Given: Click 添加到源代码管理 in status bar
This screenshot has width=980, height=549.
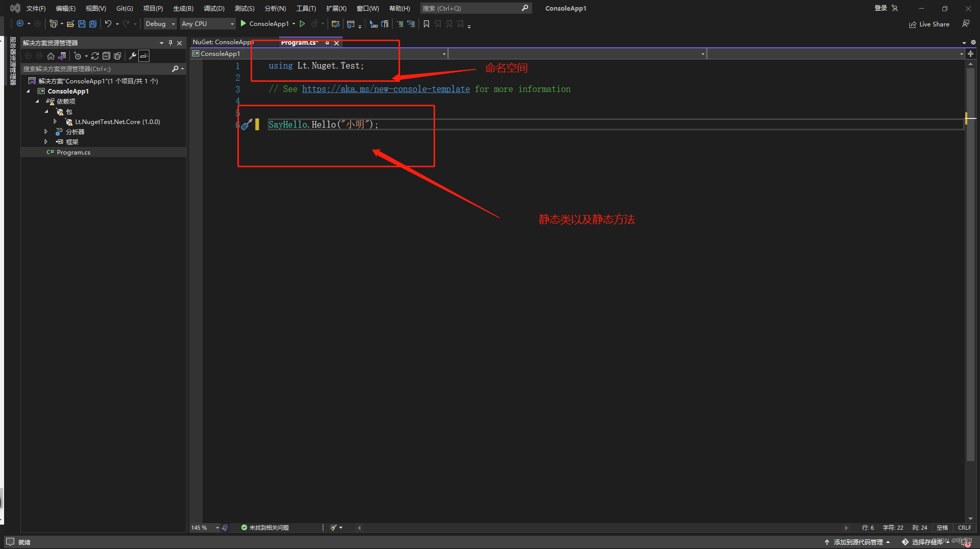Looking at the screenshot, I should pos(858,542).
